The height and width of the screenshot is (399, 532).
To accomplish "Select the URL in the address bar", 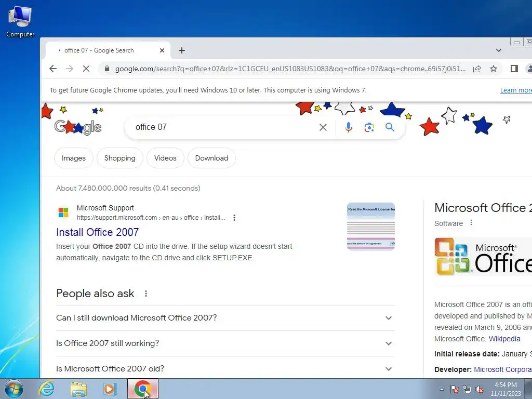I will (x=290, y=69).
